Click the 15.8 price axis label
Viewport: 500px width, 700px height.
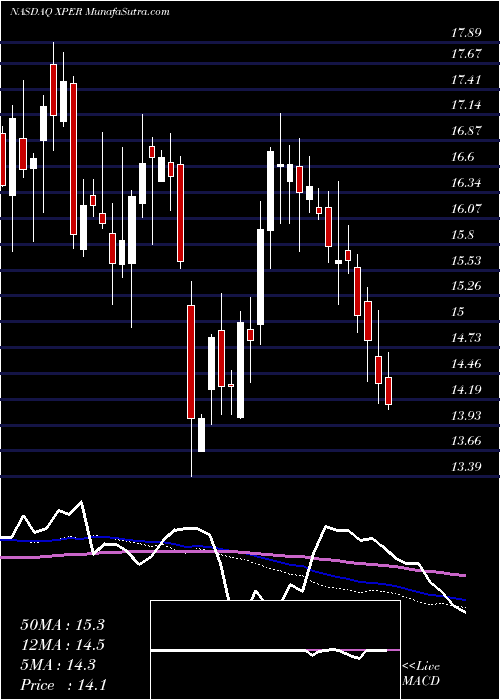tap(463, 234)
